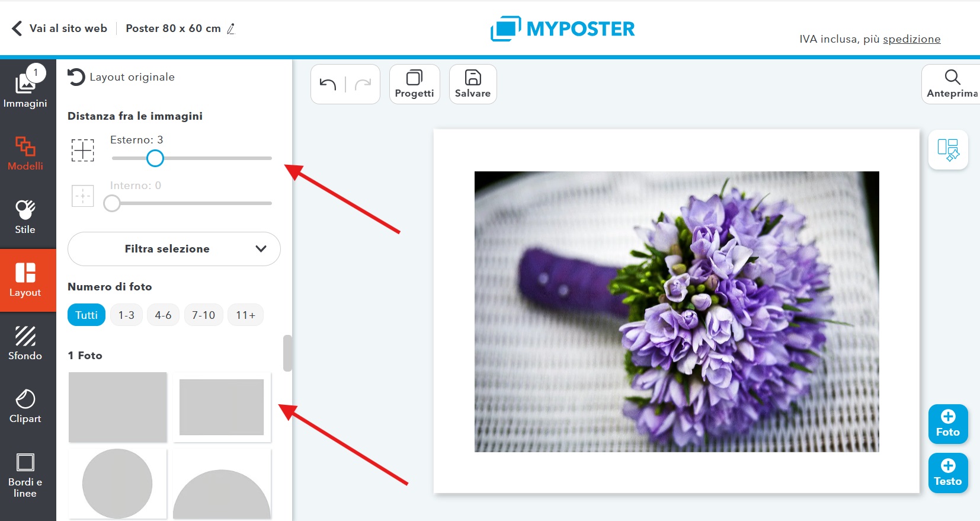Reset with Layout originale
980x521 pixels.
121,77
